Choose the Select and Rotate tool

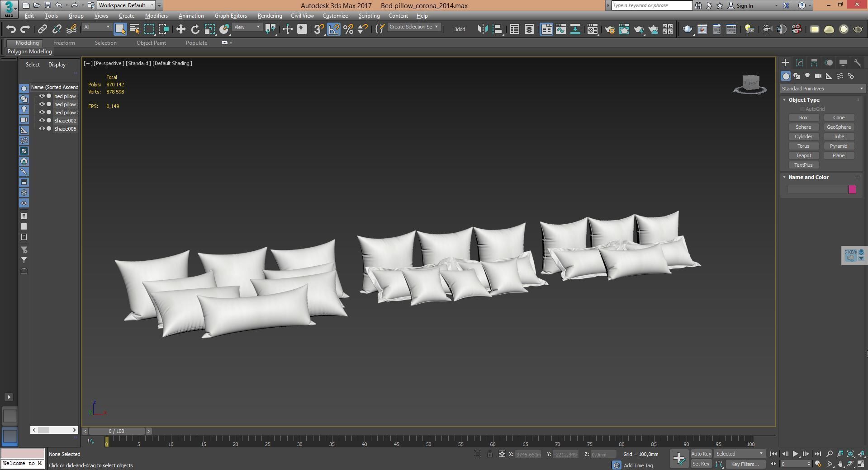click(195, 29)
